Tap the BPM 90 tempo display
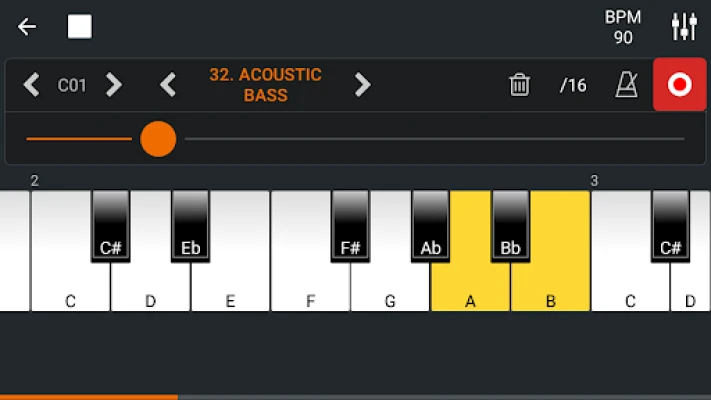The width and height of the screenshot is (711, 400). coord(623,27)
